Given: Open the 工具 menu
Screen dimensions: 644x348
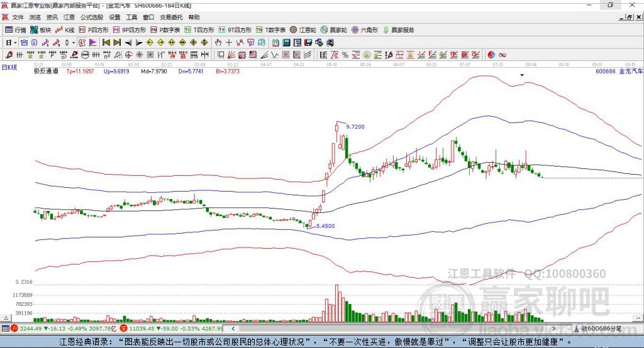Looking at the screenshot, I should point(131,17).
